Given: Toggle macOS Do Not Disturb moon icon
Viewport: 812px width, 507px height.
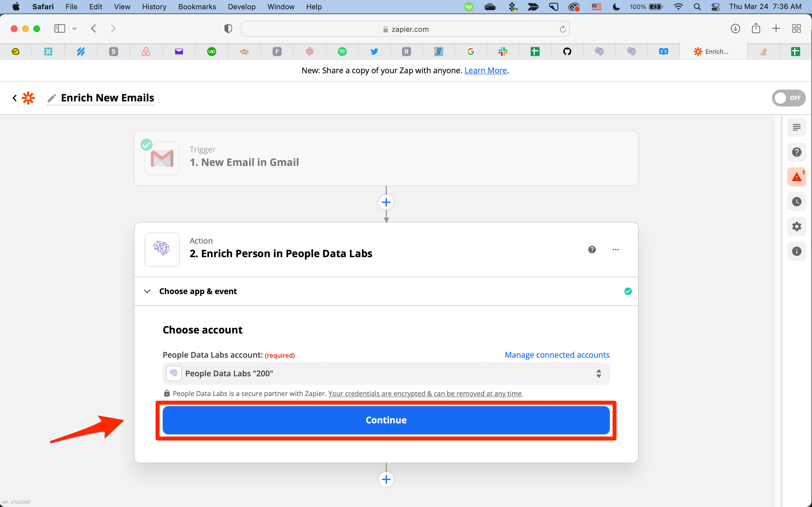Looking at the screenshot, I should pos(616,7).
